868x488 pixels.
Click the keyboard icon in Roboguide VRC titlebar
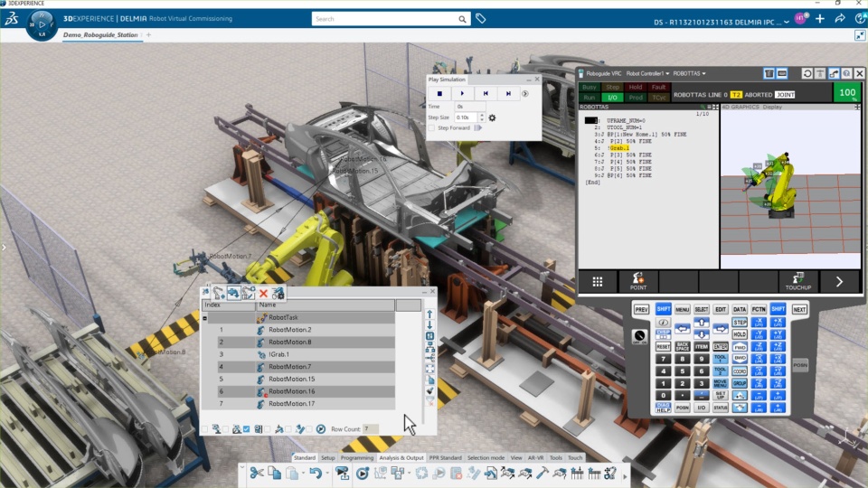pos(782,73)
